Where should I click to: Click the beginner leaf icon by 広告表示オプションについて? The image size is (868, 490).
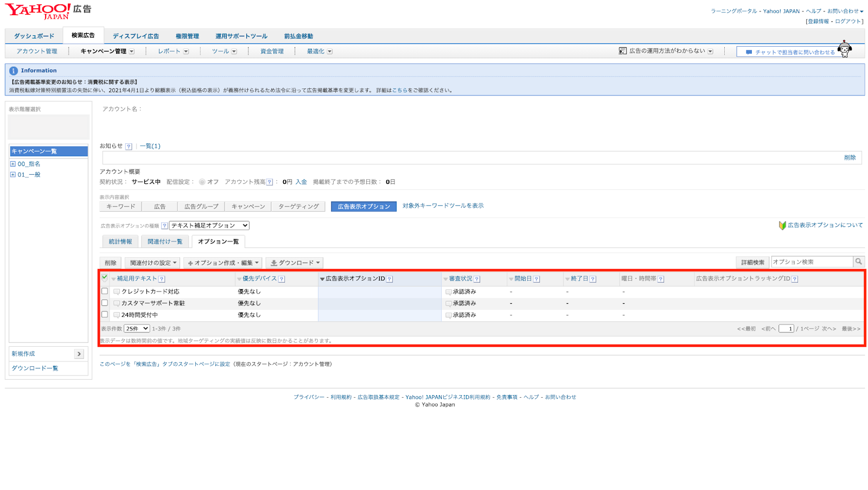coord(782,225)
